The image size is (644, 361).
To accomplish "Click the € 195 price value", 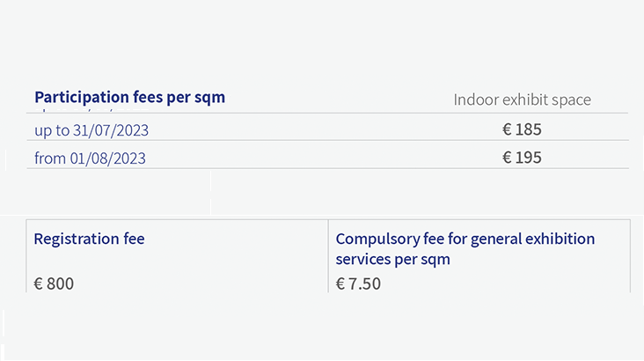I will click(x=522, y=158).
